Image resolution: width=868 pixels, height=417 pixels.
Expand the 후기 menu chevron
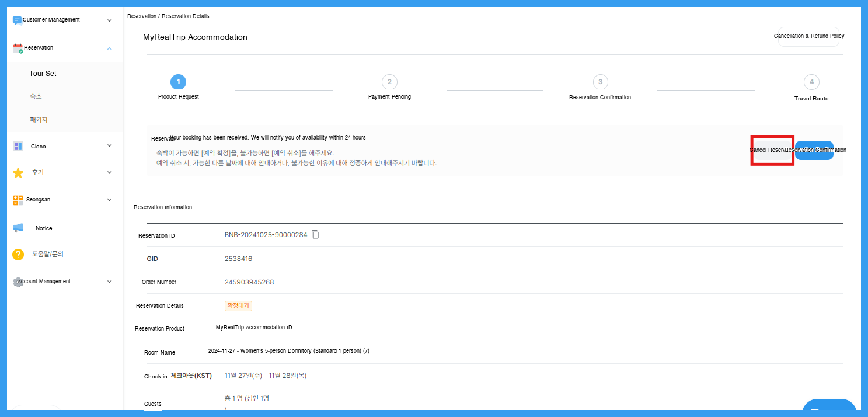tap(109, 173)
